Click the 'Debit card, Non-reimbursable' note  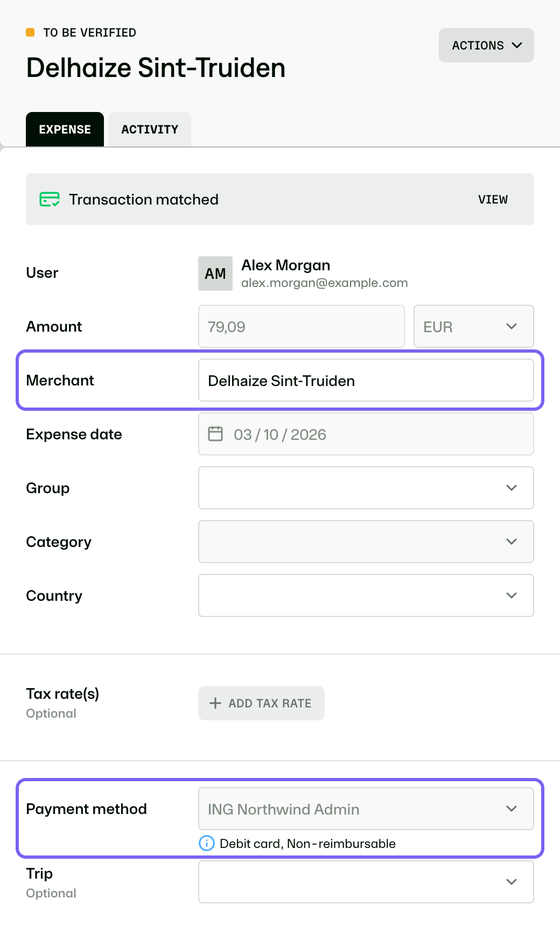point(307,844)
